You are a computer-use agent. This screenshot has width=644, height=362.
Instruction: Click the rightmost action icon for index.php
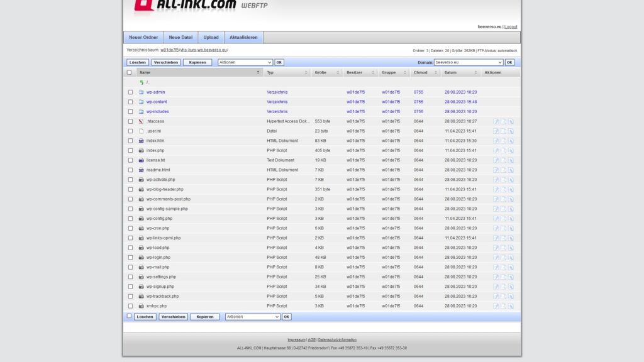511,151
